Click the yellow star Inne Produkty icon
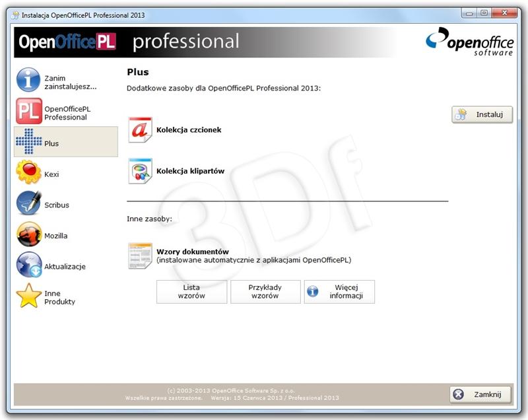 pos(29,296)
